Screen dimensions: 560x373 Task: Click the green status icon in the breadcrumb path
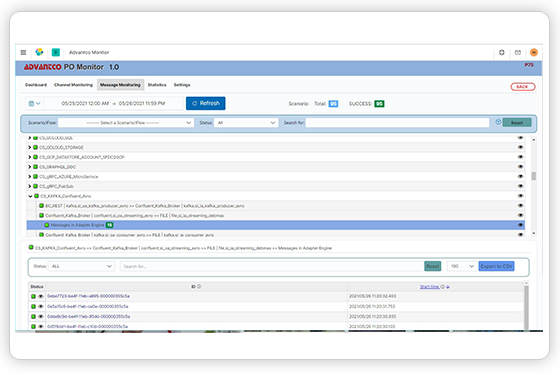[31, 247]
